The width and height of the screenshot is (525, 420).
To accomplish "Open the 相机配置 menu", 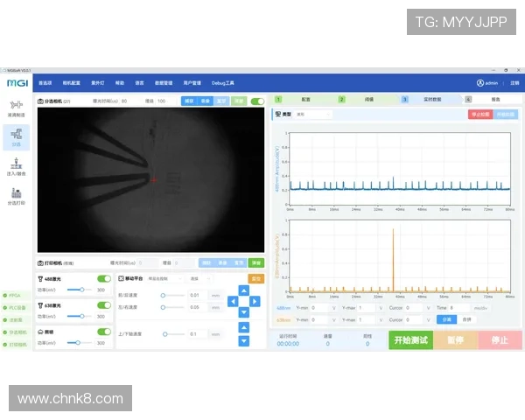I will coord(71,83).
